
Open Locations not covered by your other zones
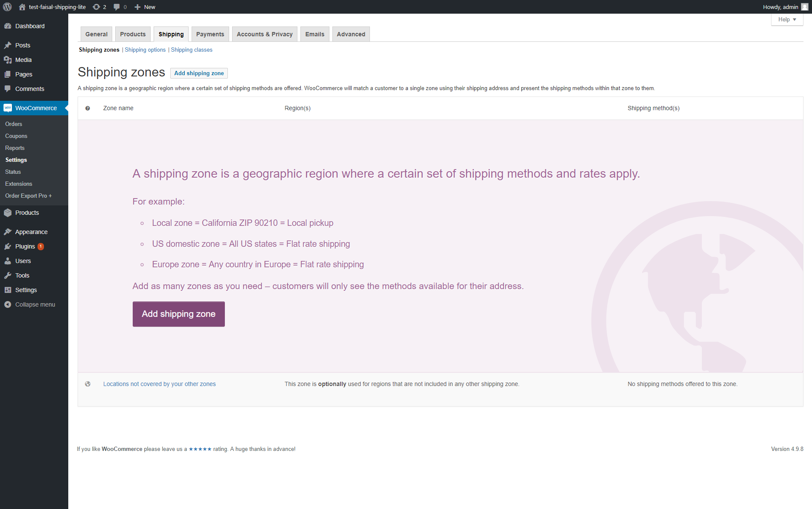click(x=160, y=384)
